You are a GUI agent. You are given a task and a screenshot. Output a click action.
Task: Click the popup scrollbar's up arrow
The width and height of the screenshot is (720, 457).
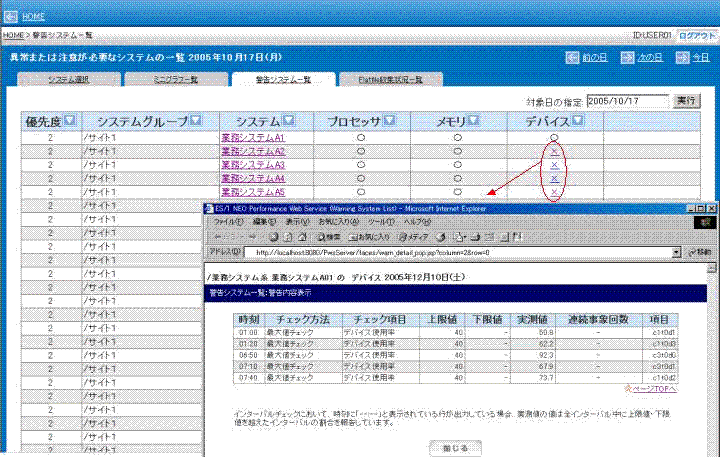pyautogui.click(x=711, y=268)
